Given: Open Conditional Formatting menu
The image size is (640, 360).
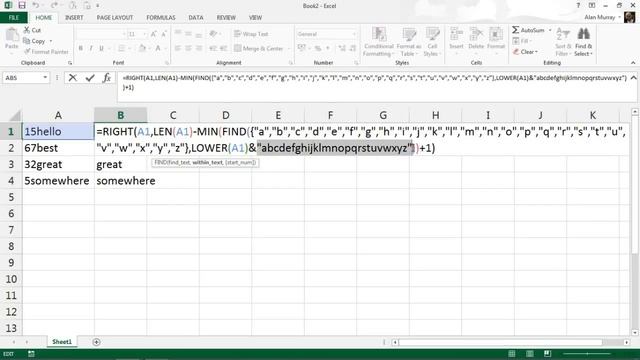Looking at the screenshot, I should click(379, 42).
